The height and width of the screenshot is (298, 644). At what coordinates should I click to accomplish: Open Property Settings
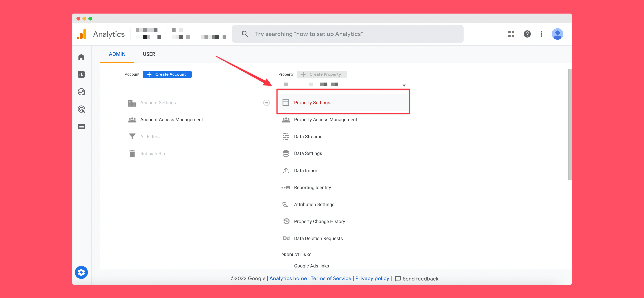click(x=312, y=102)
